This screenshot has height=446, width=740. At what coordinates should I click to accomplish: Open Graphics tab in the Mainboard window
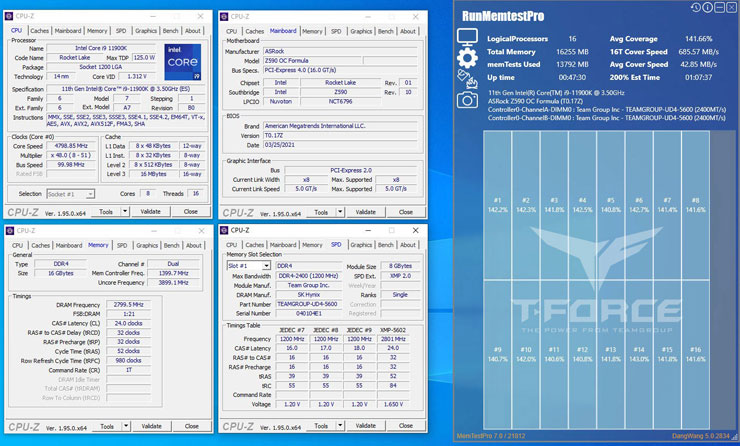(361, 31)
